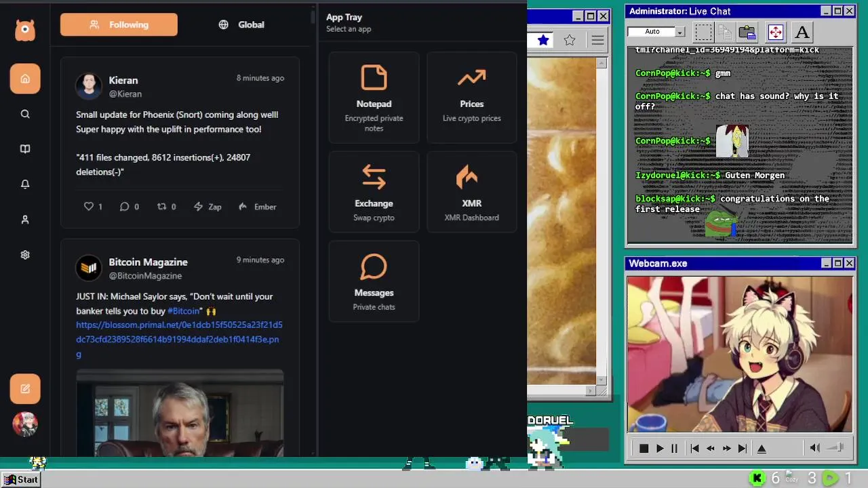The height and width of the screenshot is (488, 868).
Task: Open Bitcoin Magazine's profile avatar
Action: pyautogui.click(x=89, y=268)
